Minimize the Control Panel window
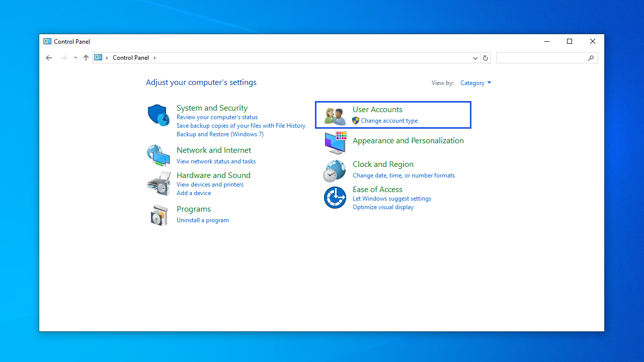This screenshot has height=362, width=644. 546,41
